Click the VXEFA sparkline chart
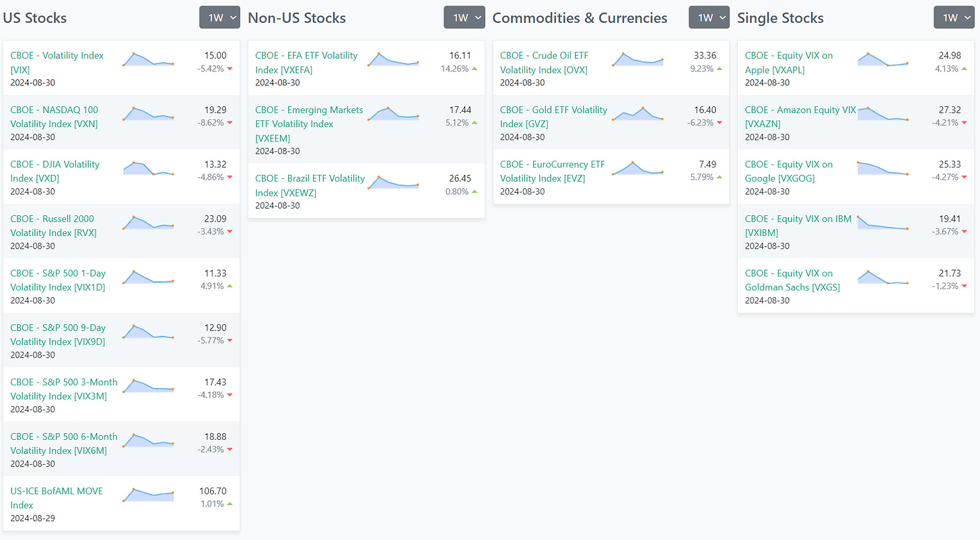This screenshot has width=980, height=540. coord(394,59)
